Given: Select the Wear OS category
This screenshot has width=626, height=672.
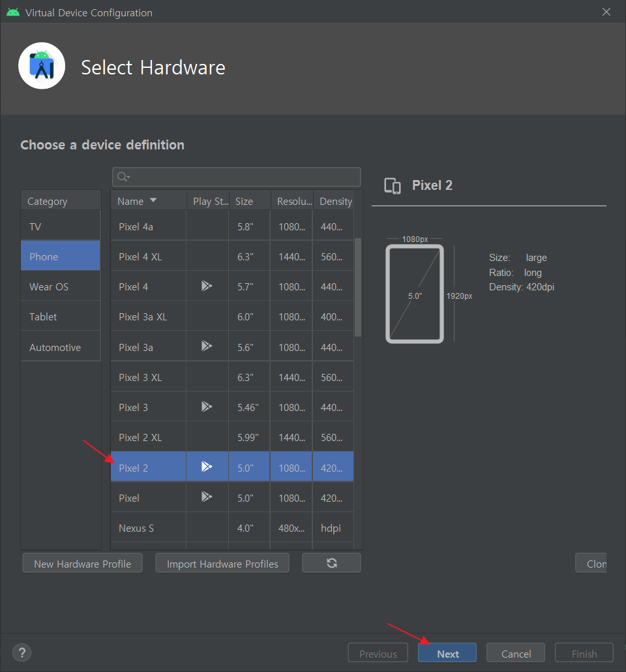Looking at the screenshot, I should tap(61, 286).
